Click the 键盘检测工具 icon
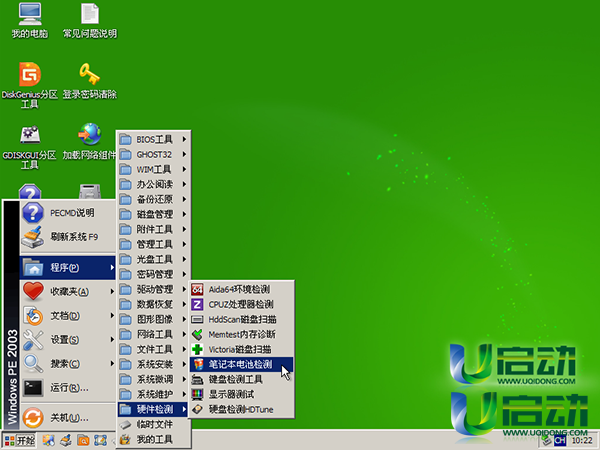The height and width of the screenshot is (450, 600). pos(197,379)
